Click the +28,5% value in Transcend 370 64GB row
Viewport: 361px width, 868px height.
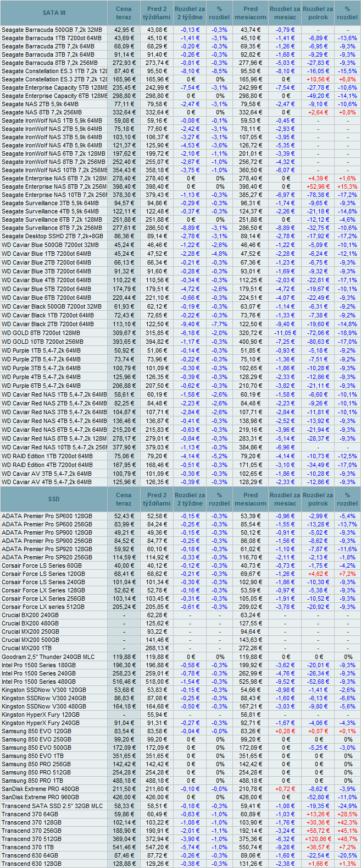(x=347, y=814)
